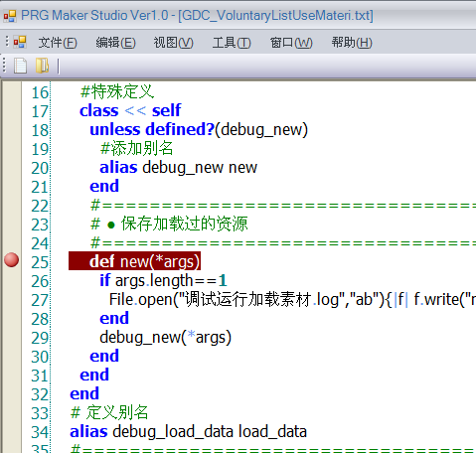Viewport: 476px width, 453px height.
Task: Click the menu bar drag grip handle
Action: point(6,42)
